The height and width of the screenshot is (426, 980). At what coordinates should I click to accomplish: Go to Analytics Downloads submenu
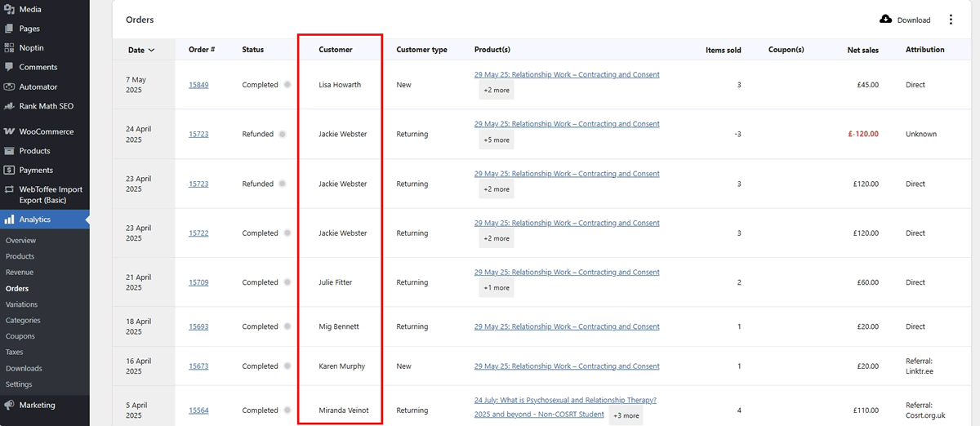click(x=24, y=368)
